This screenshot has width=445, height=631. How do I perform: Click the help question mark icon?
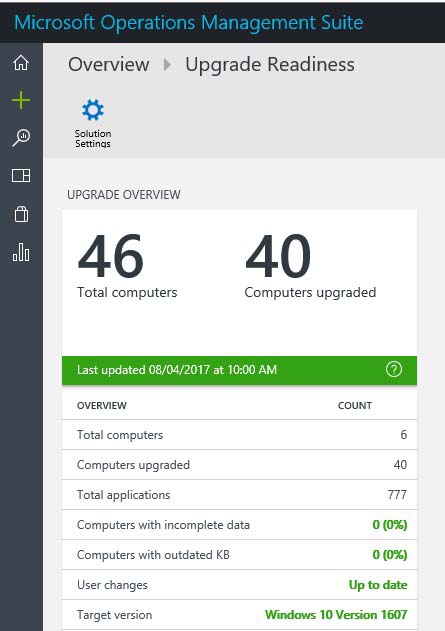click(x=394, y=369)
